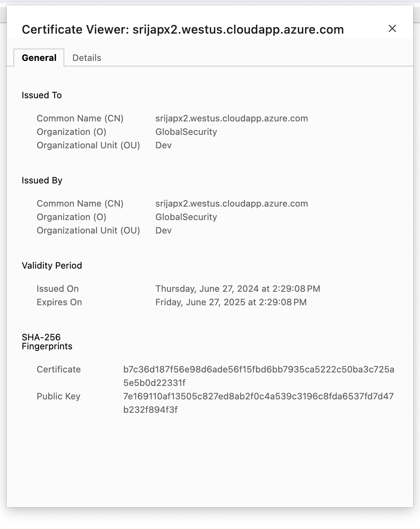Click the Issued By GlobalSecurity organization
The height and width of the screenshot is (529, 420).
[186, 217]
